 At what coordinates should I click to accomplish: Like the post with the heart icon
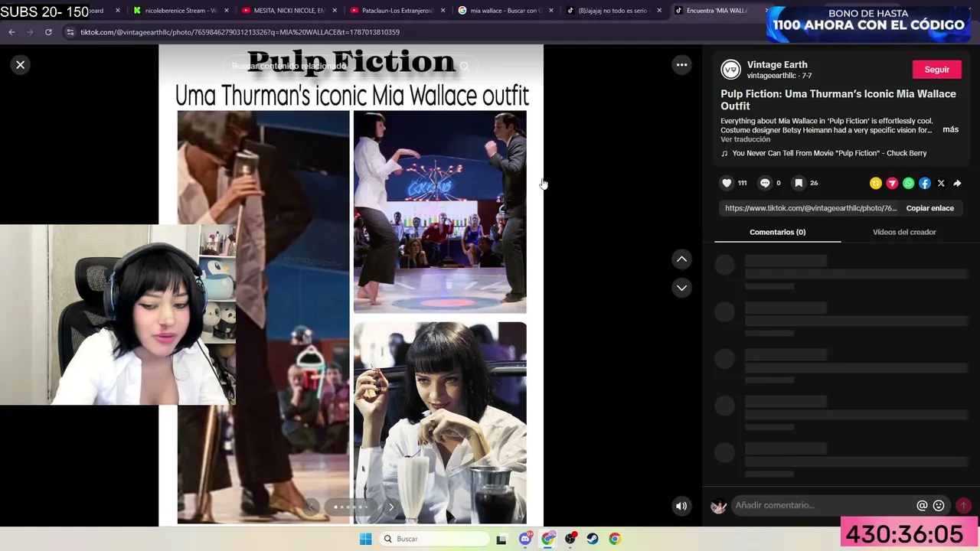click(x=727, y=183)
